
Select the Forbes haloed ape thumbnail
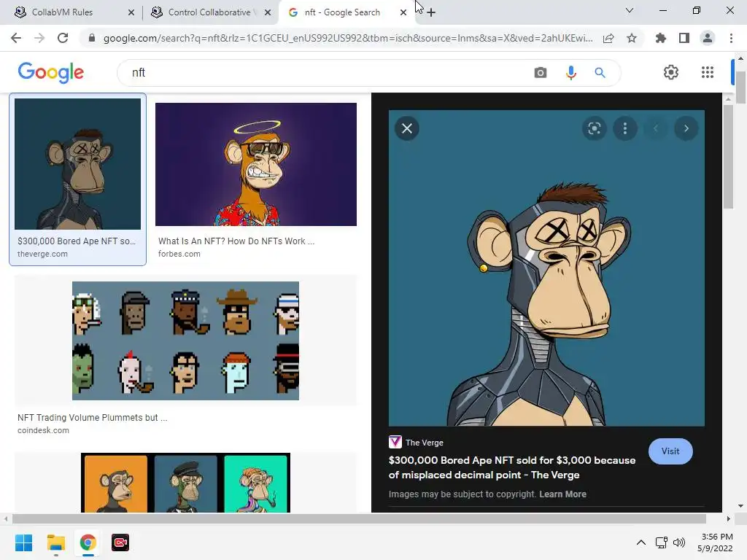(x=256, y=164)
